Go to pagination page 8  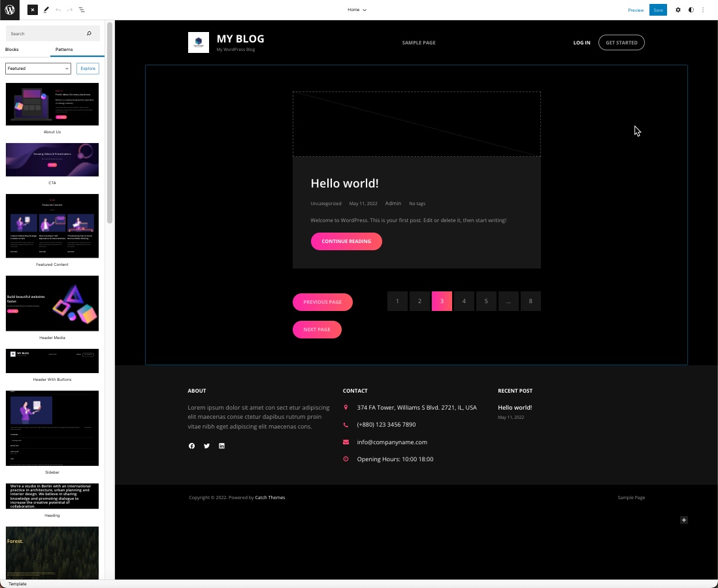coord(530,301)
